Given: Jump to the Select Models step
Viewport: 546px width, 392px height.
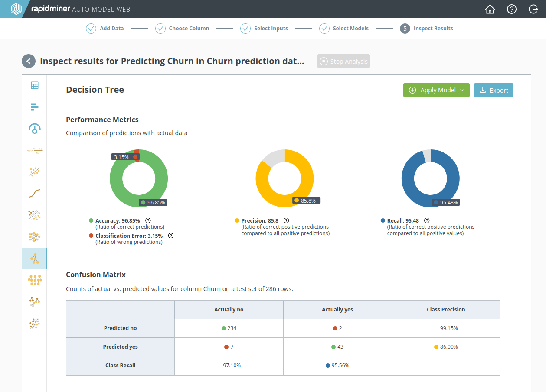Looking at the screenshot, I should pos(344,29).
